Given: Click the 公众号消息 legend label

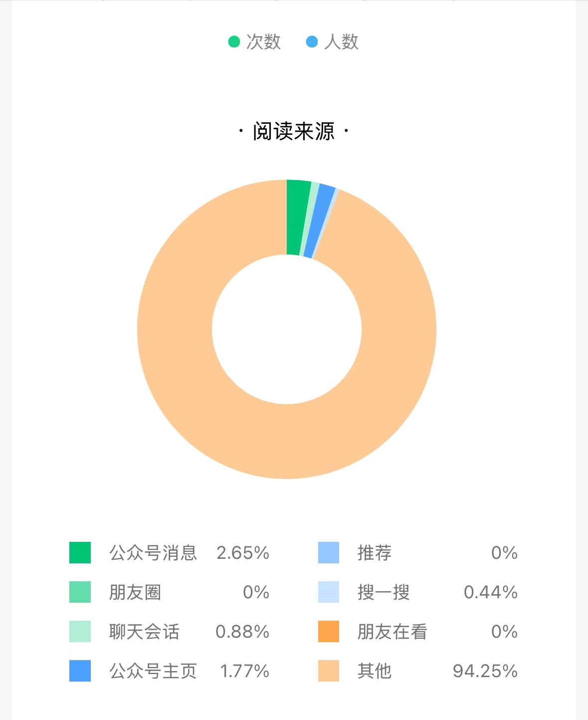Looking at the screenshot, I should click(x=153, y=553).
